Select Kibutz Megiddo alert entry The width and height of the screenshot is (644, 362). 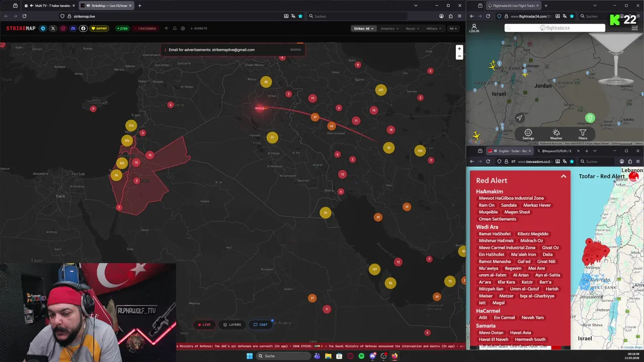pyautogui.click(x=533, y=234)
